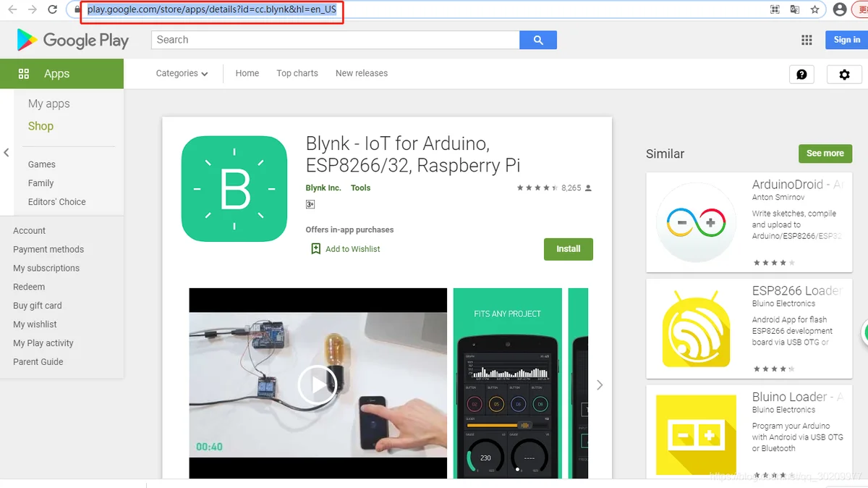Open Editors' Choice category
Viewport: 868px width, 488px height.
[x=57, y=202]
